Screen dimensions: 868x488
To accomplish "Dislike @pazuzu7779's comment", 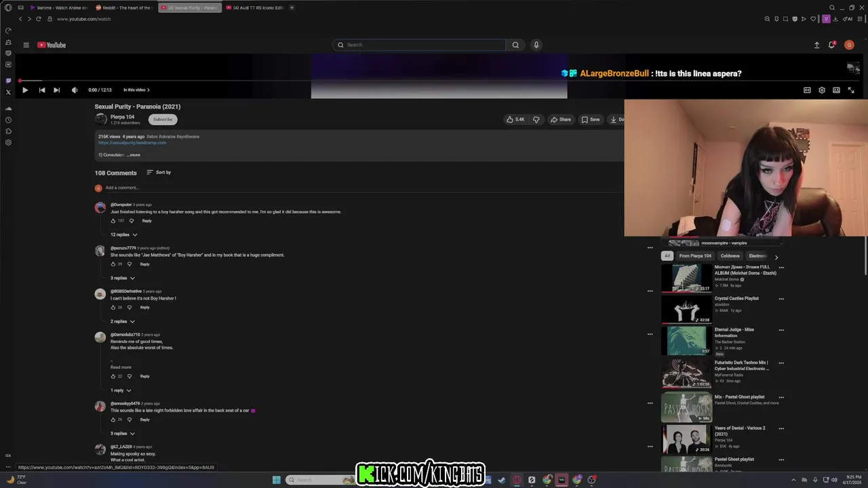I will tap(130, 264).
